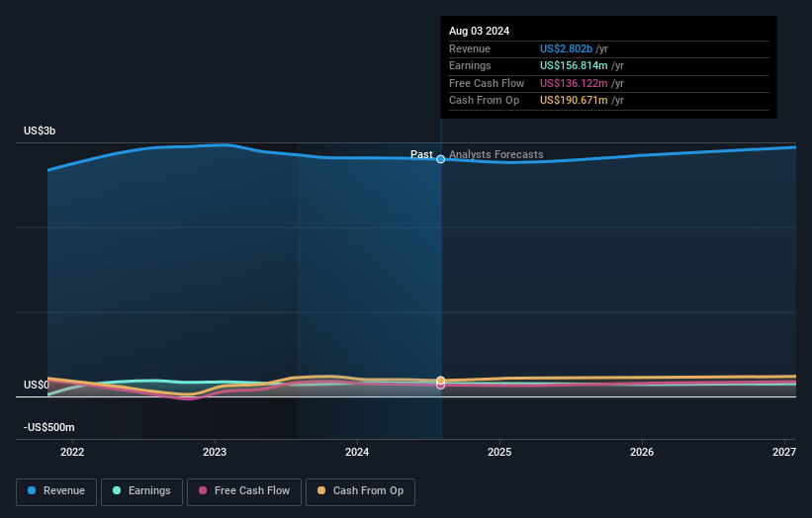This screenshot has height=518, width=812.
Task: Click the US$2.802b revenue value in tooltip
Action: click(566, 48)
